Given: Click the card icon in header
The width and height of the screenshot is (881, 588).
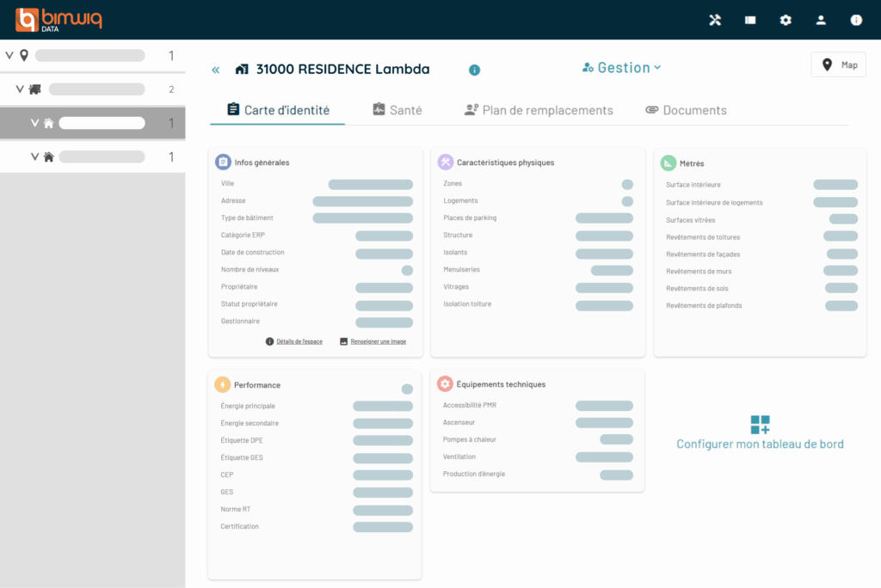Looking at the screenshot, I should coord(750,20).
